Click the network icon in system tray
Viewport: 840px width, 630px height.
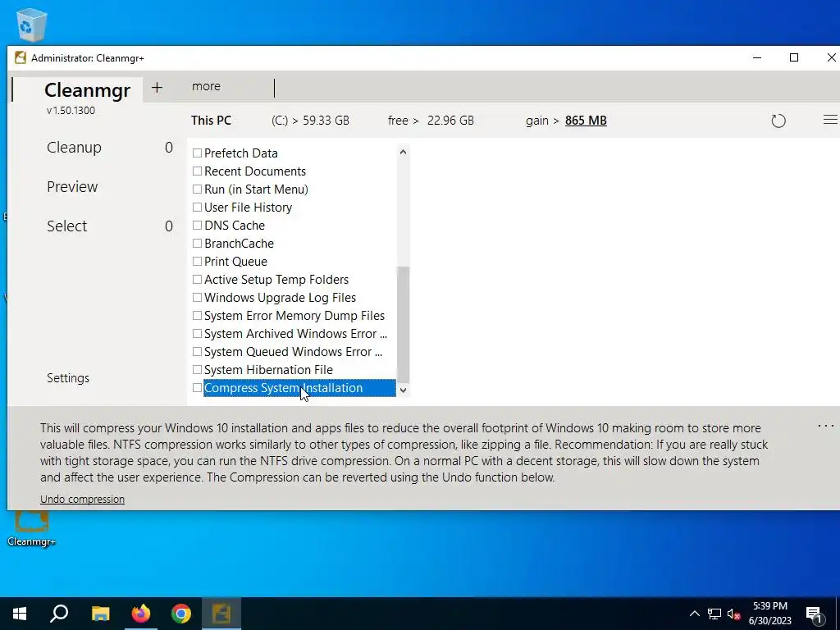click(714, 614)
